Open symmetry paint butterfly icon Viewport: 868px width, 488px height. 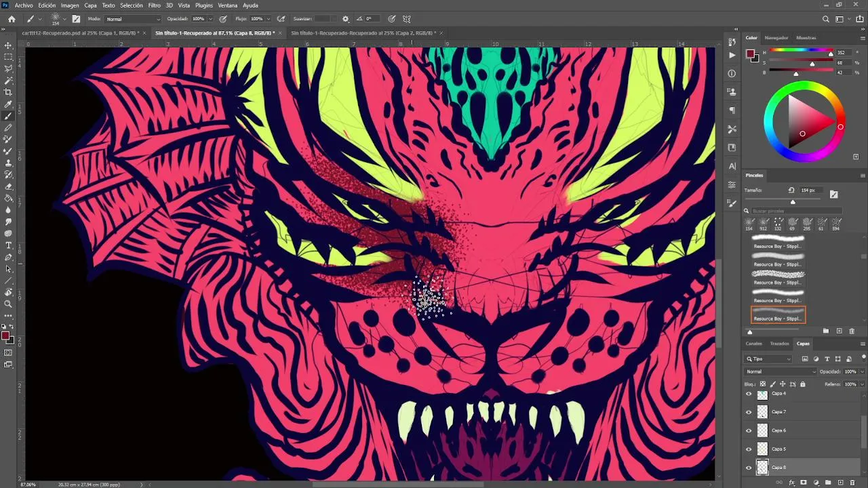pyautogui.click(x=407, y=19)
